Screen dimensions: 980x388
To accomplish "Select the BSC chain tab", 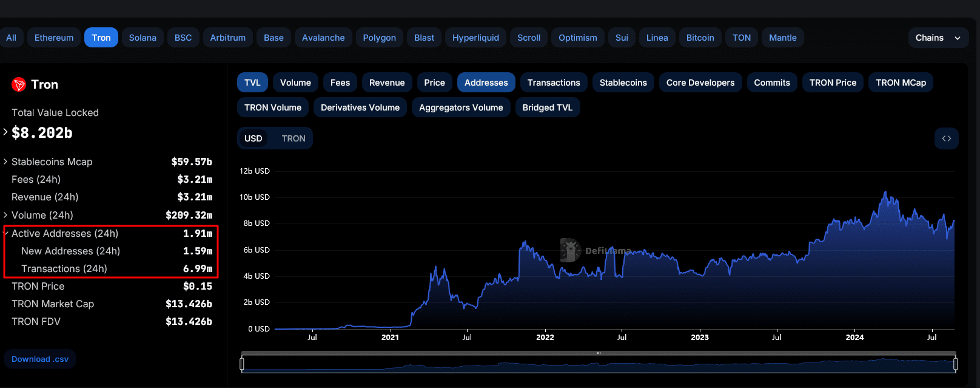I will 183,38.
